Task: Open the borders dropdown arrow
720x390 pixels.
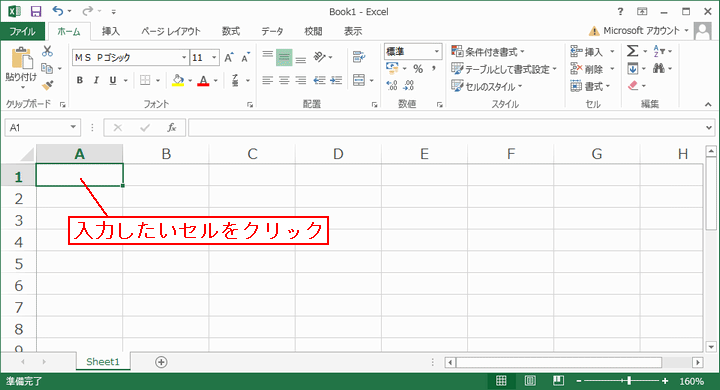Action: click(158, 81)
